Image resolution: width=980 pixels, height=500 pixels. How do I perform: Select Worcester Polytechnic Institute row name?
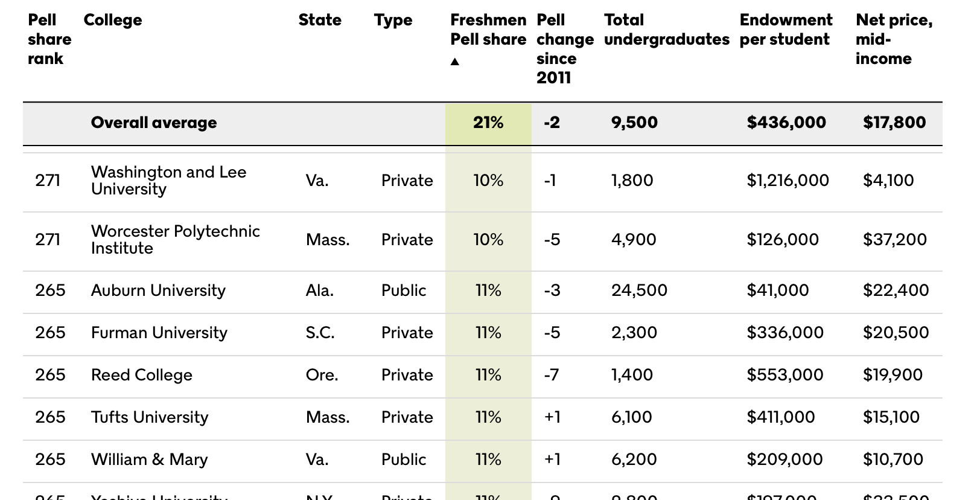175,240
